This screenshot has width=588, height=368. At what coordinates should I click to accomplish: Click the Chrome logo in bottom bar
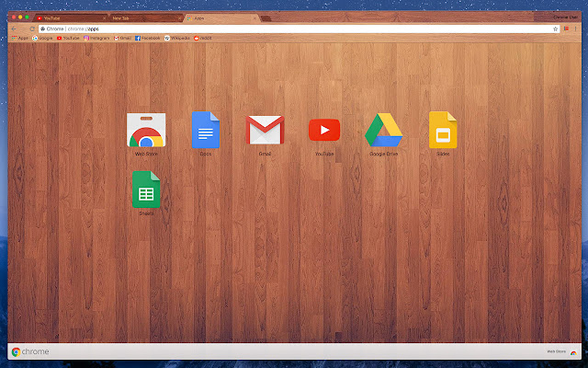coord(30,351)
